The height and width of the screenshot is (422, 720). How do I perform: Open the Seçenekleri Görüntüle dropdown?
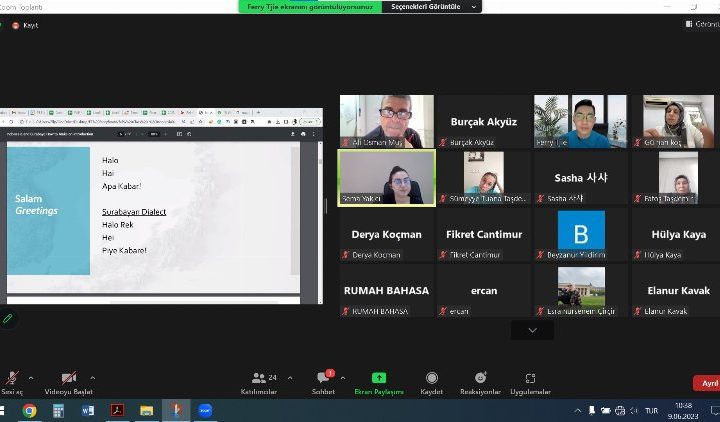click(x=431, y=6)
